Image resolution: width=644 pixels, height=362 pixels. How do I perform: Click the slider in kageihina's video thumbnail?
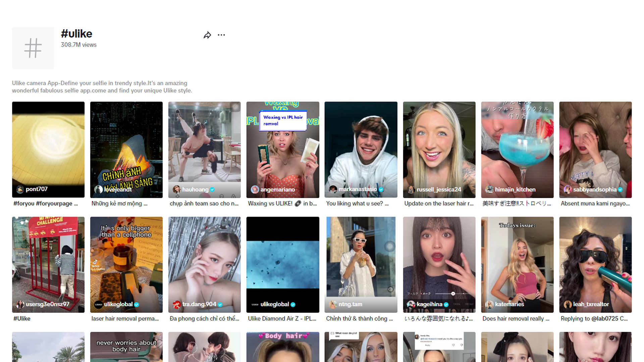click(x=453, y=294)
